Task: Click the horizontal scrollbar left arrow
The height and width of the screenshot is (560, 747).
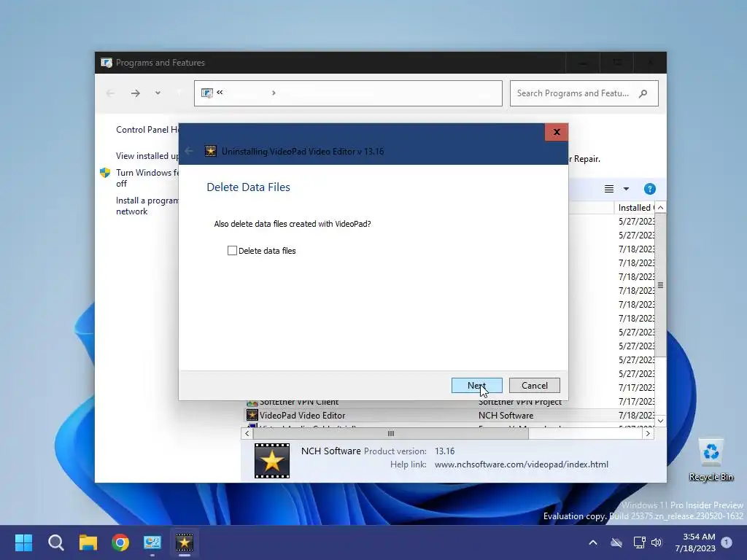Action: (x=247, y=433)
